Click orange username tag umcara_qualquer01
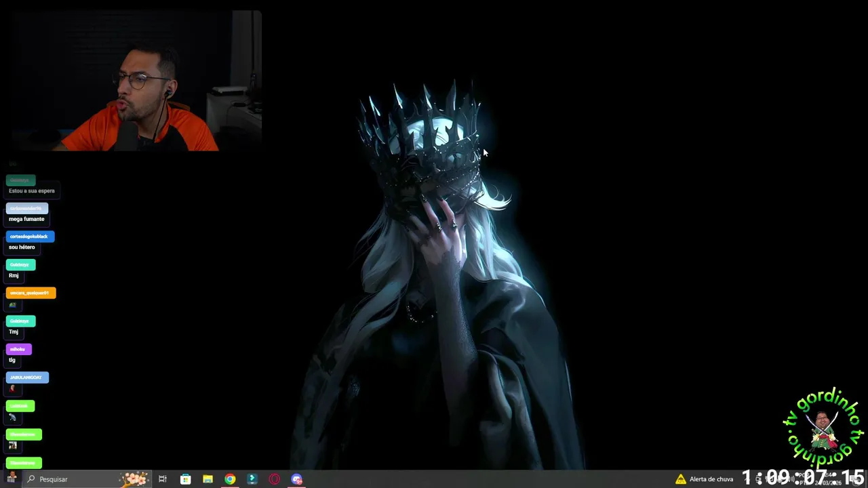Image resolution: width=868 pixels, height=488 pixels. [31, 293]
